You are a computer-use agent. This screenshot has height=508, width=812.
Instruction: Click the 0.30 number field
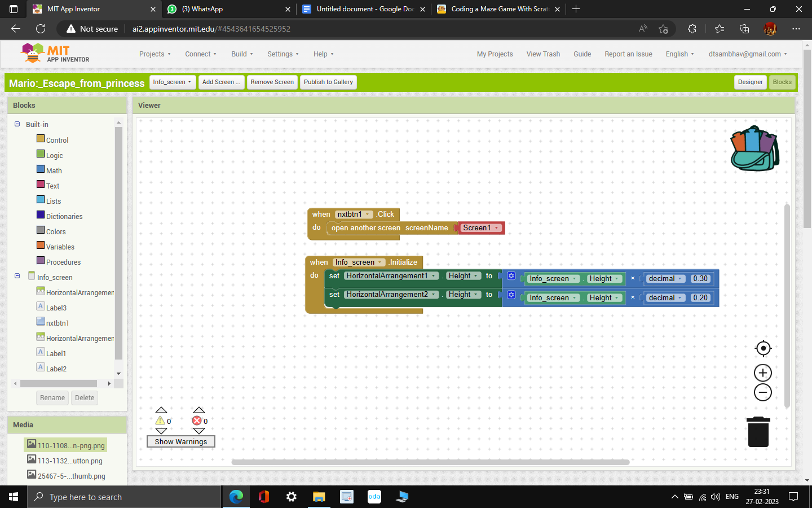tap(700, 279)
